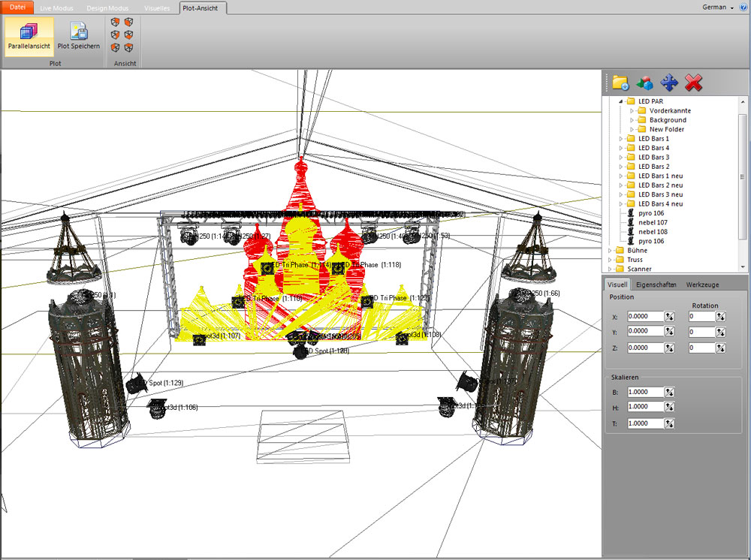Select the second-row left view cube in Ansicht
This screenshot has height=560, width=751.
(x=115, y=35)
